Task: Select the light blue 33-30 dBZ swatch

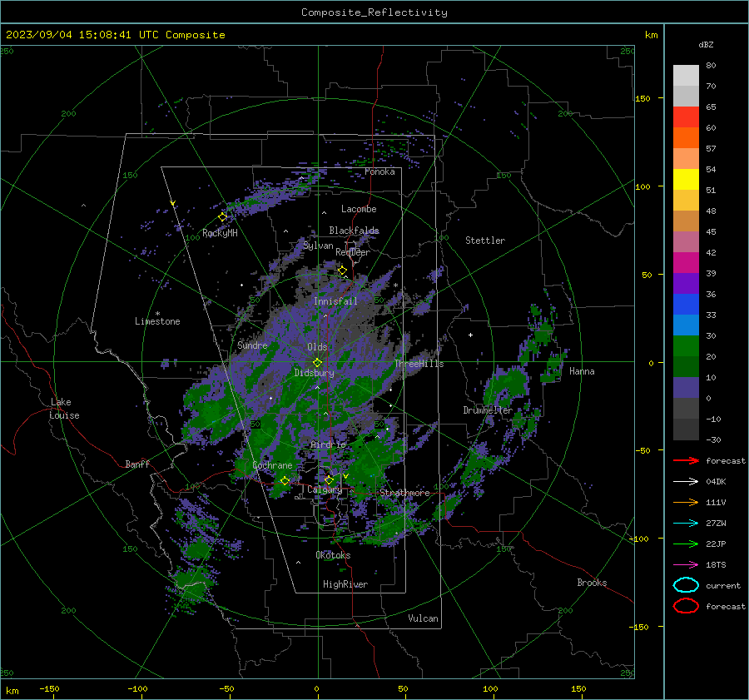Action: tap(686, 325)
